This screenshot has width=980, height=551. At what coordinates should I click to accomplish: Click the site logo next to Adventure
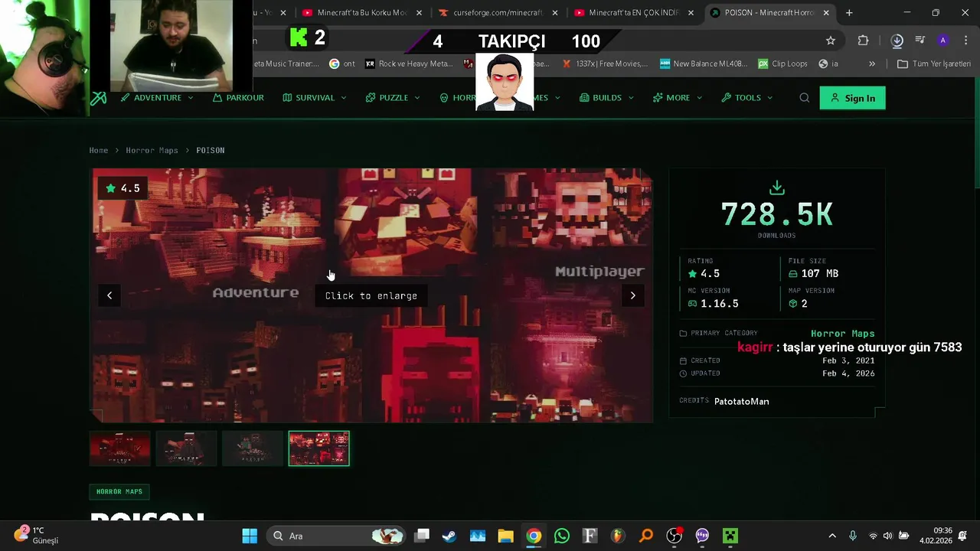[99, 98]
